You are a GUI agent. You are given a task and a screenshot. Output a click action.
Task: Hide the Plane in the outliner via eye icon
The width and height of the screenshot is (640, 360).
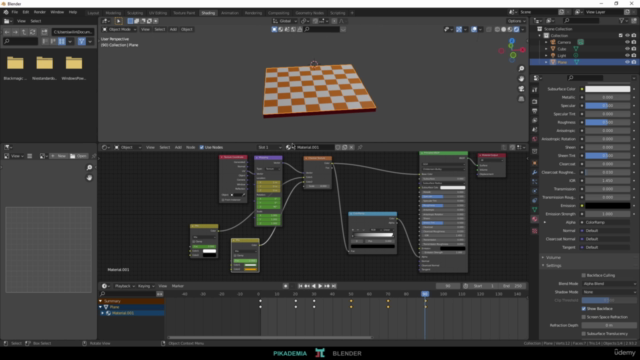coord(627,62)
